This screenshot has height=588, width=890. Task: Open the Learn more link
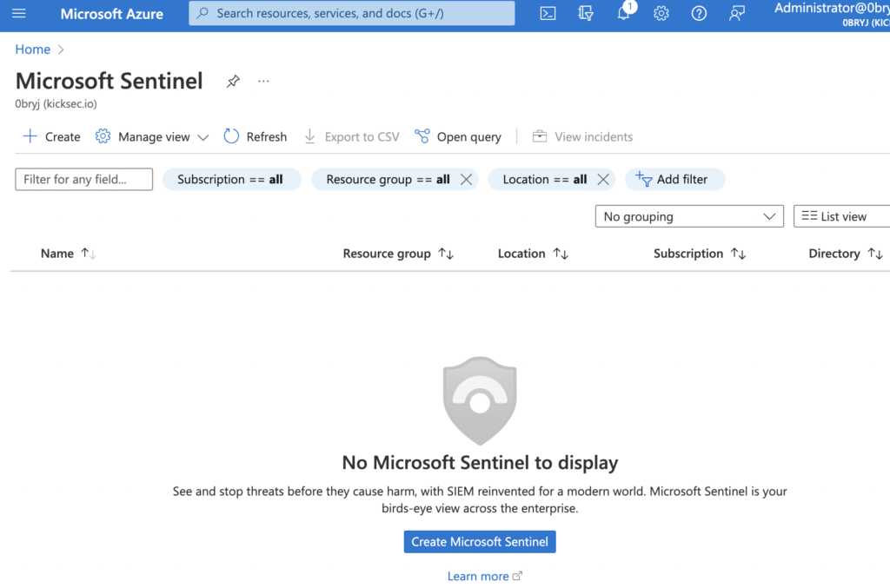[x=484, y=576]
